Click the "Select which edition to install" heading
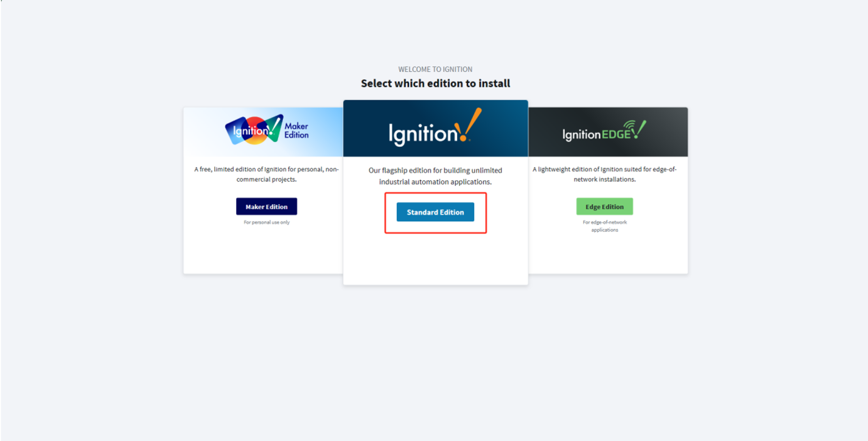Screen dimensions: 868x441 pyautogui.click(x=435, y=83)
